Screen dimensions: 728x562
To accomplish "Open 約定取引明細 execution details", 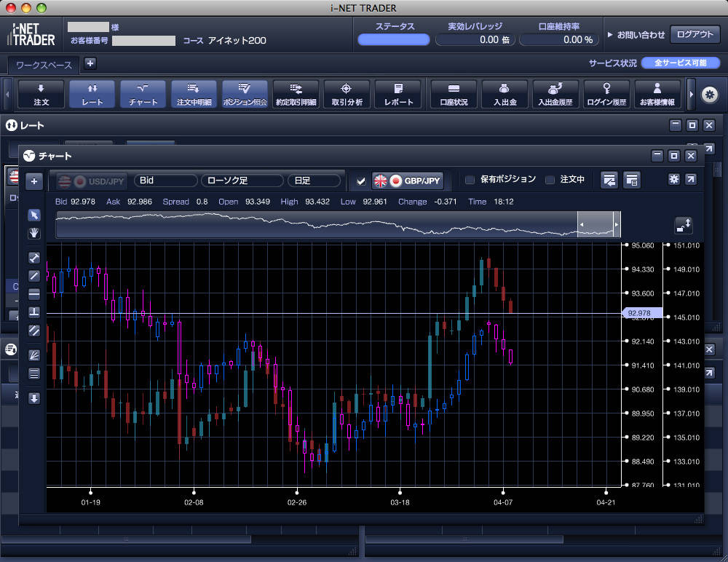I will click(296, 95).
